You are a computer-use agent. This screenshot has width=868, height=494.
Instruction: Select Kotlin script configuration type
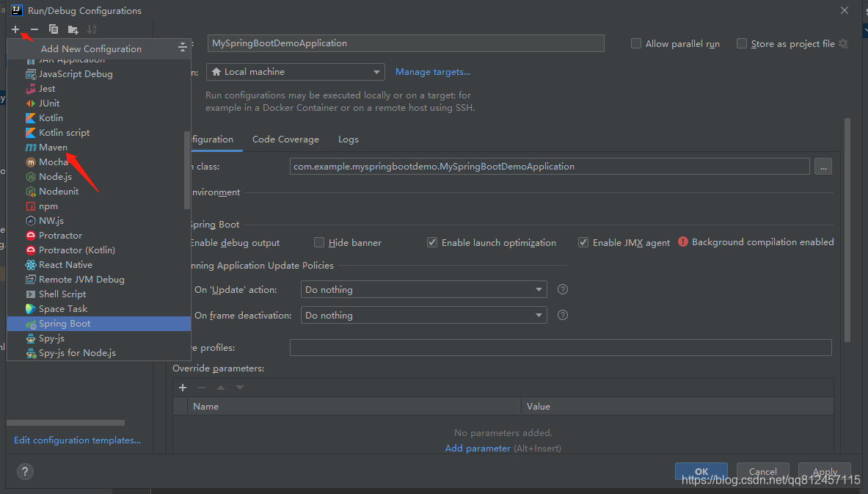[x=98, y=132]
